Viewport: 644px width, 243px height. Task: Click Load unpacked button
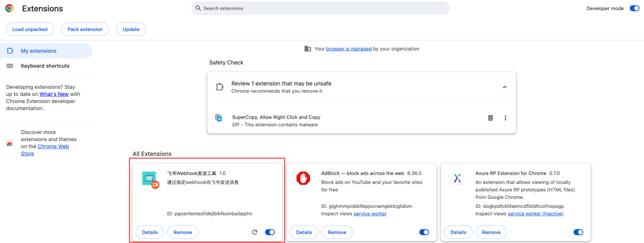coord(30,29)
